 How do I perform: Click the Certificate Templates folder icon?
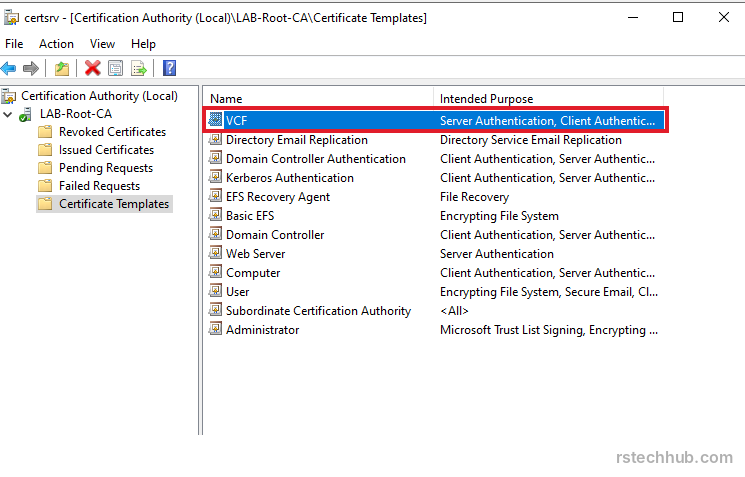[45, 204]
